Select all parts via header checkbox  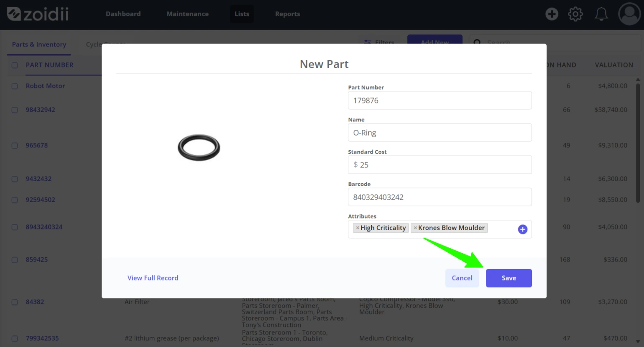(x=15, y=65)
